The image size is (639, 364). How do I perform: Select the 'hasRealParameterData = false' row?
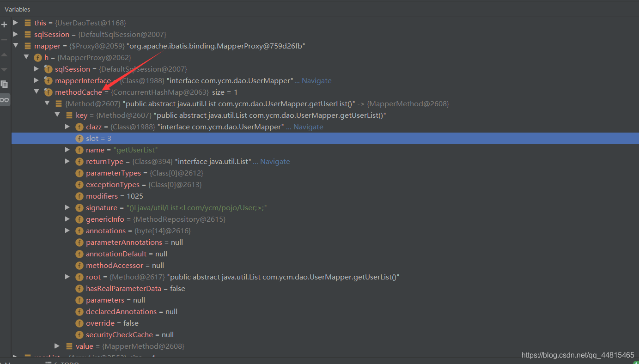pyautogui.click(x=325, y=289)
